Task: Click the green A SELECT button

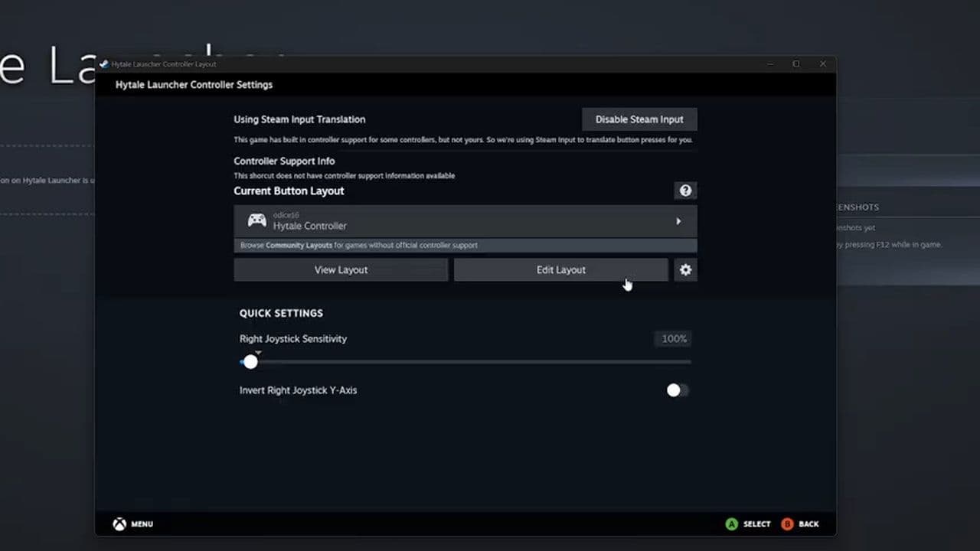Action: pyautogui.click(x=732, y=524)
